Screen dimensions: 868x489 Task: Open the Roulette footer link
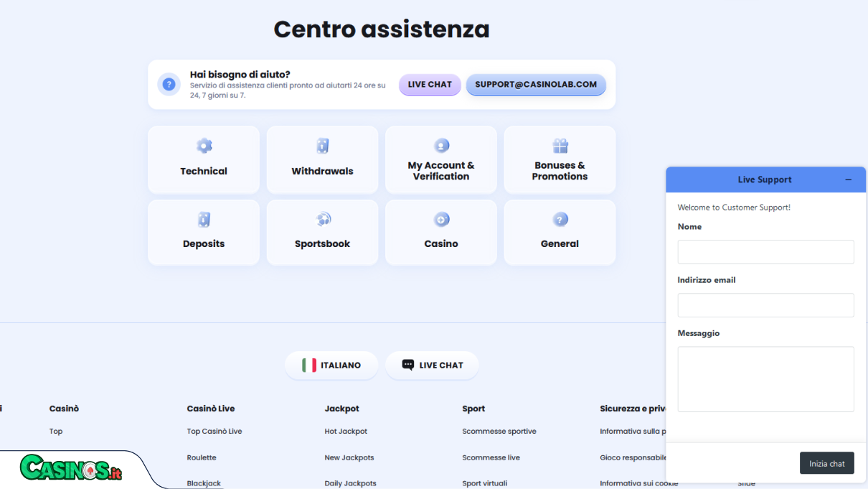coord(202,457)
